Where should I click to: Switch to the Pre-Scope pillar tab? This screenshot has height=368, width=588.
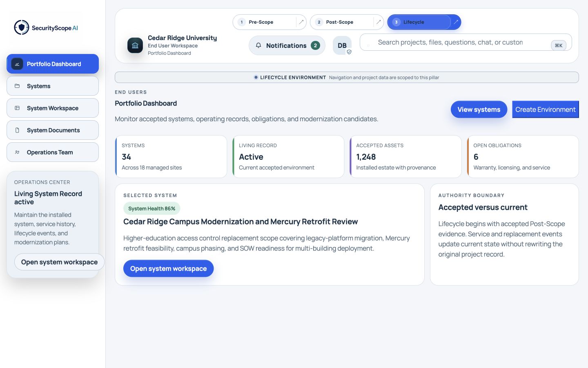click(265, 22)
